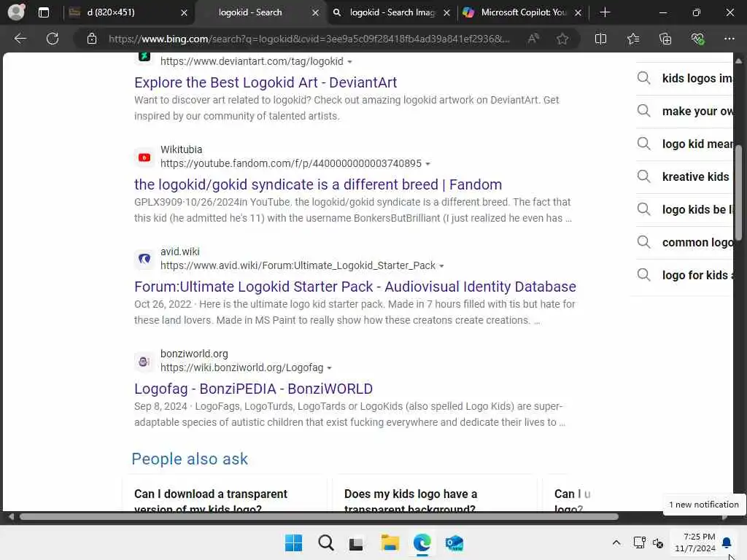This screenshot has height=560, width=747.
Task: Open Forum:Ultimate Logokid Starter Pack result
Action: pos(355,287)
